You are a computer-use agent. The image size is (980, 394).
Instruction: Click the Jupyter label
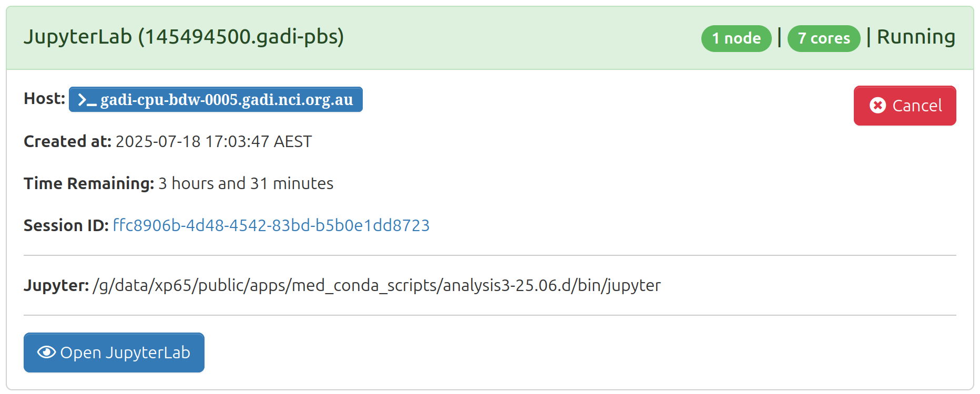pyautogui.click(x=56, y=285)
